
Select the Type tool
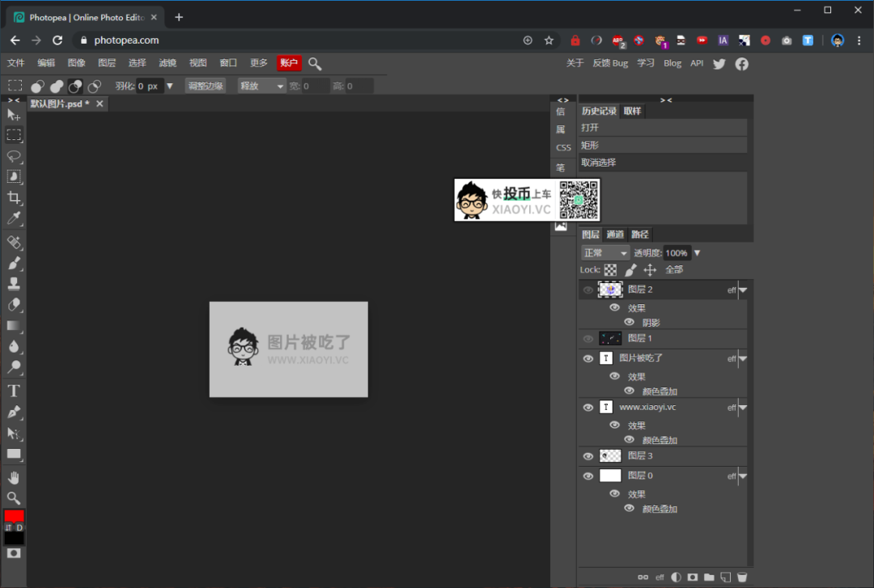pyautogui.click(x=13, y=390)
